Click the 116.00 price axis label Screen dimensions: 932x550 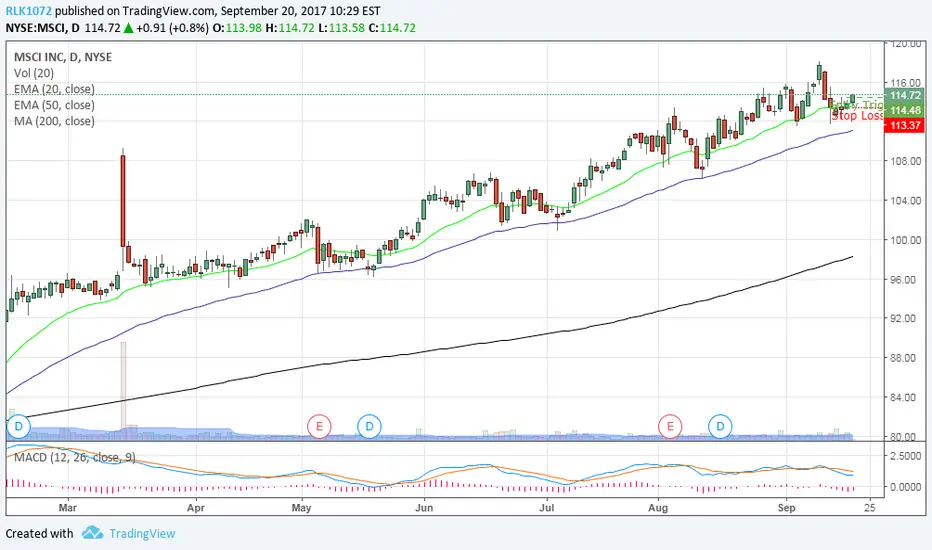point(907,83)
